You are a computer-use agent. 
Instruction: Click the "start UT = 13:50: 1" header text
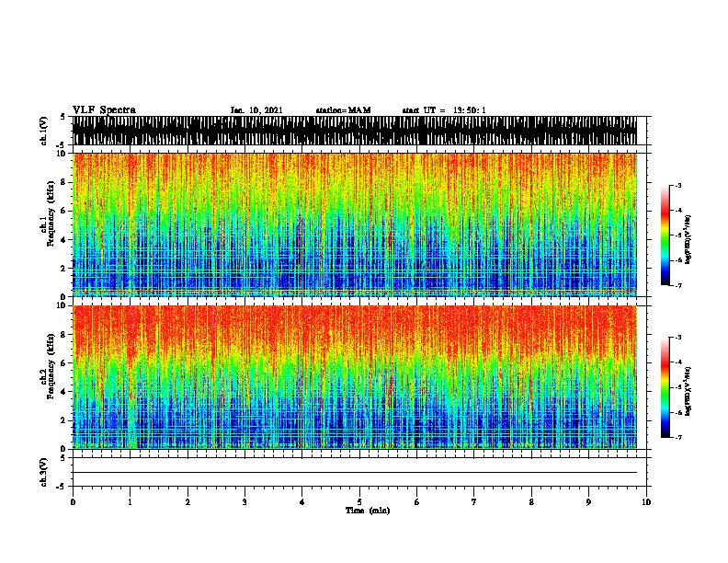click(444, 110)
